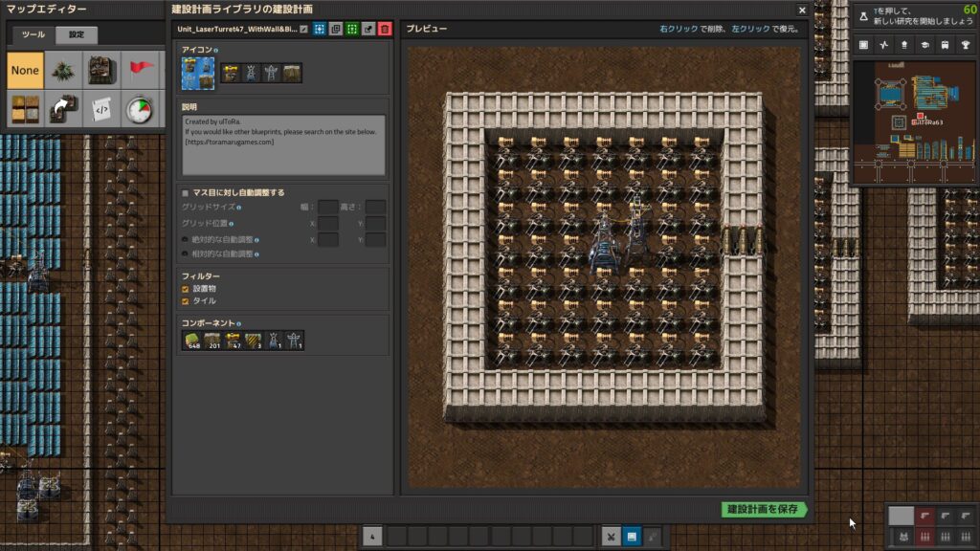Click component tile with count 648
Viewport: 980px width, 551px height.
pyautogui.click(x=191, y=341)
